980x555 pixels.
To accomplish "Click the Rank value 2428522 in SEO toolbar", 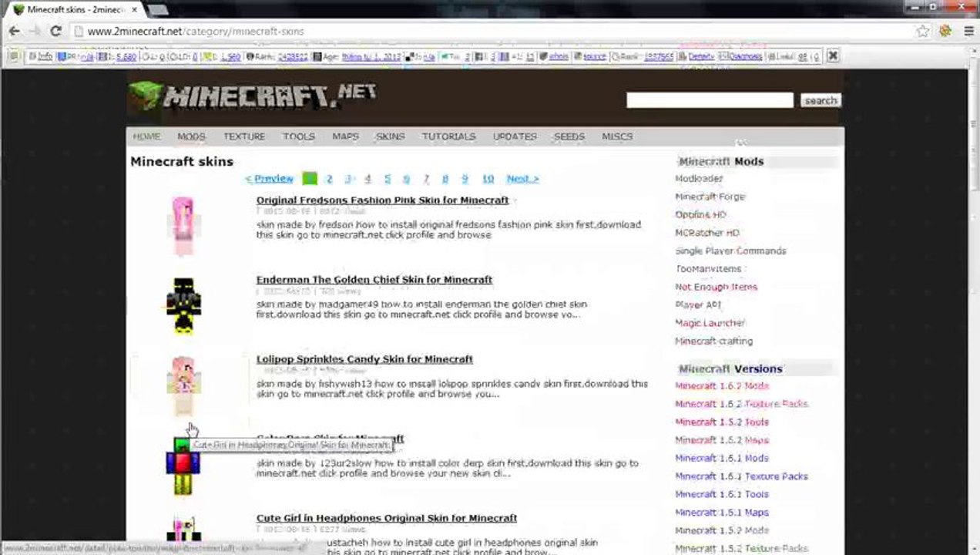I will coord(293,56).
